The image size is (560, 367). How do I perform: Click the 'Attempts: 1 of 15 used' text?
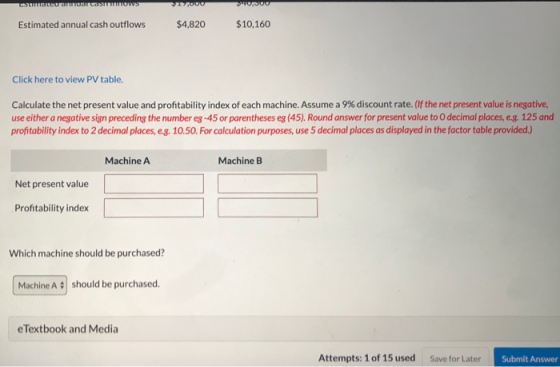tap(367, 358)
